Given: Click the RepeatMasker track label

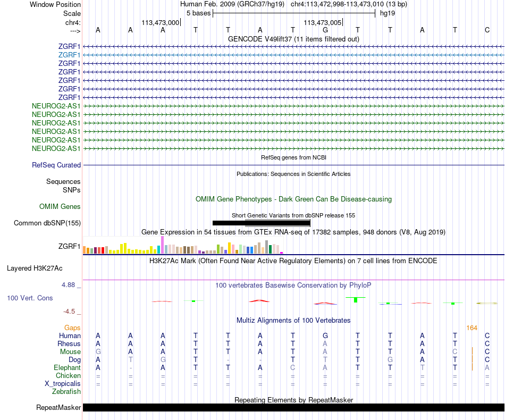Looking at the screenshot, I should 58,407.
